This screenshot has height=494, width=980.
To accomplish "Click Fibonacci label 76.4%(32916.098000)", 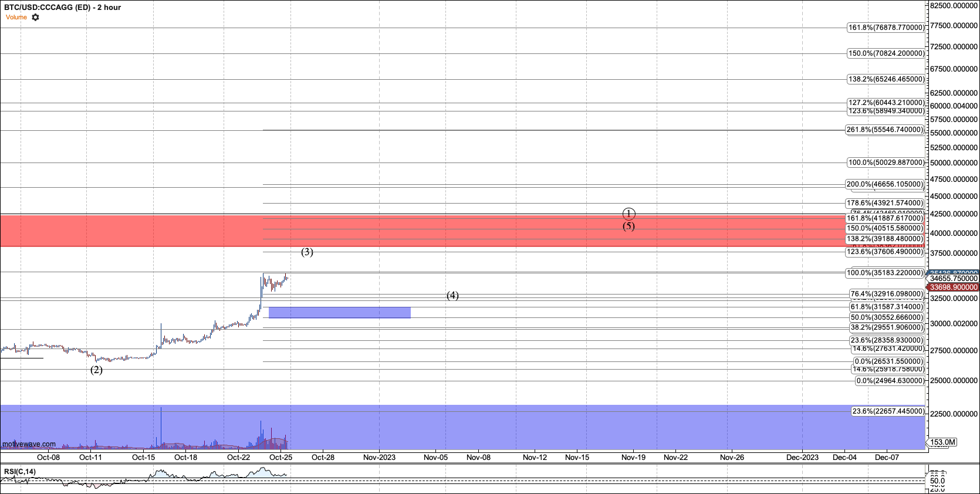I will pyautogui.click(x=887, y=294).
